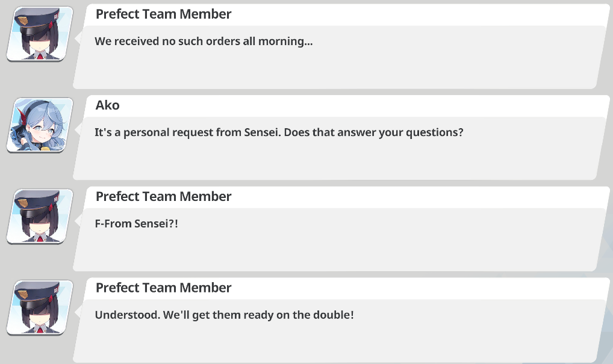Tap the red necktie in the bottom prefect avatar
The height and width of the screenshot is (364, 613).
pyautogui.click(x=40, y=330)
